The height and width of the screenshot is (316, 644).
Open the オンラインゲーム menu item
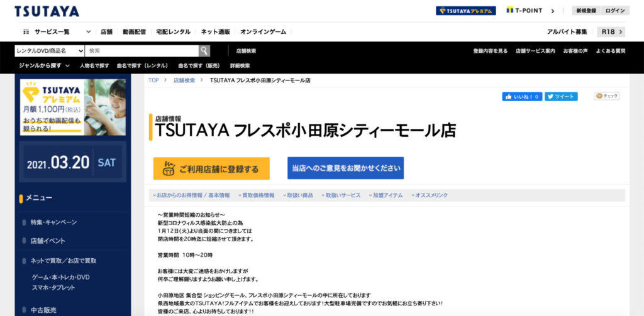(264, 31)
